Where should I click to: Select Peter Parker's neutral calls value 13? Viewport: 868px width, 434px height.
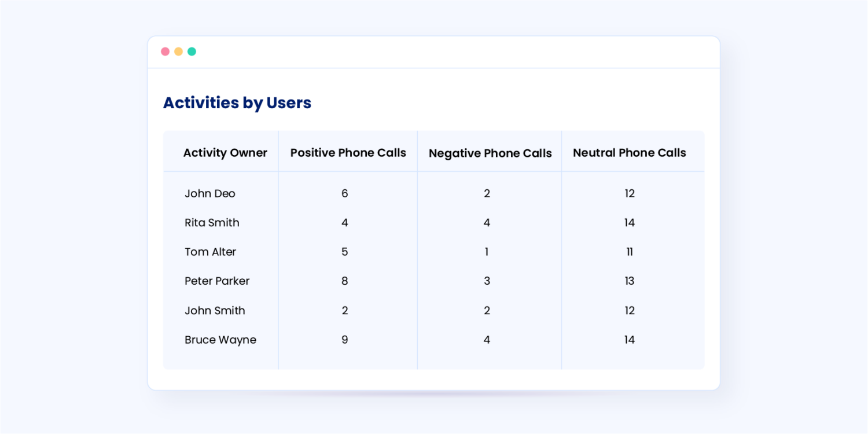tap(630, 281)
